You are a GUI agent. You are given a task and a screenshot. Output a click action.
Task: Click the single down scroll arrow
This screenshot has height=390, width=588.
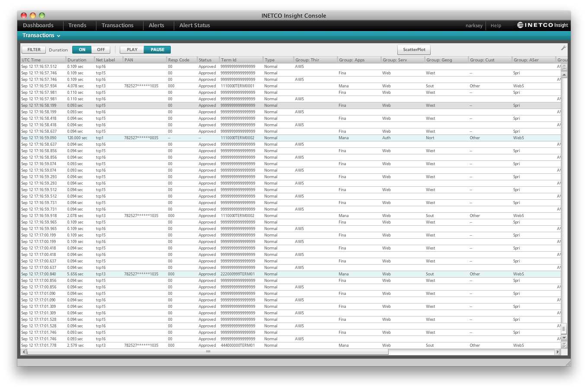point(564,338)
